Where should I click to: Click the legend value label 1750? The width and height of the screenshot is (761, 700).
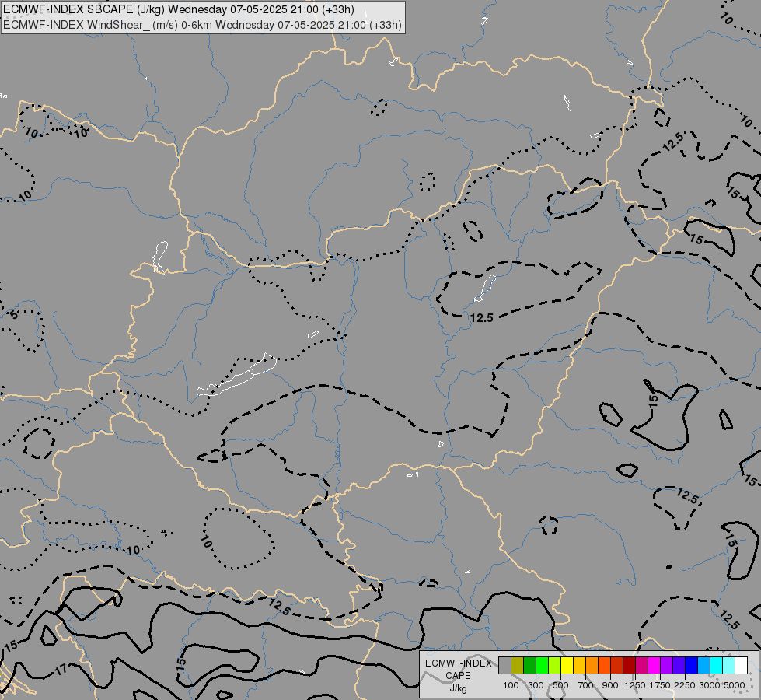pyautogui.click(x=660, y=685)
